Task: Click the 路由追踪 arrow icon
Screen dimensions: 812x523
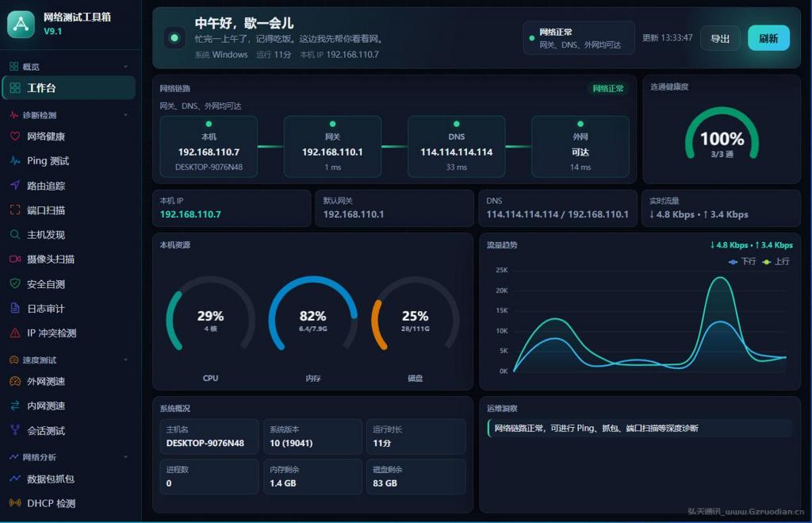Action: [x=15, y=186]
